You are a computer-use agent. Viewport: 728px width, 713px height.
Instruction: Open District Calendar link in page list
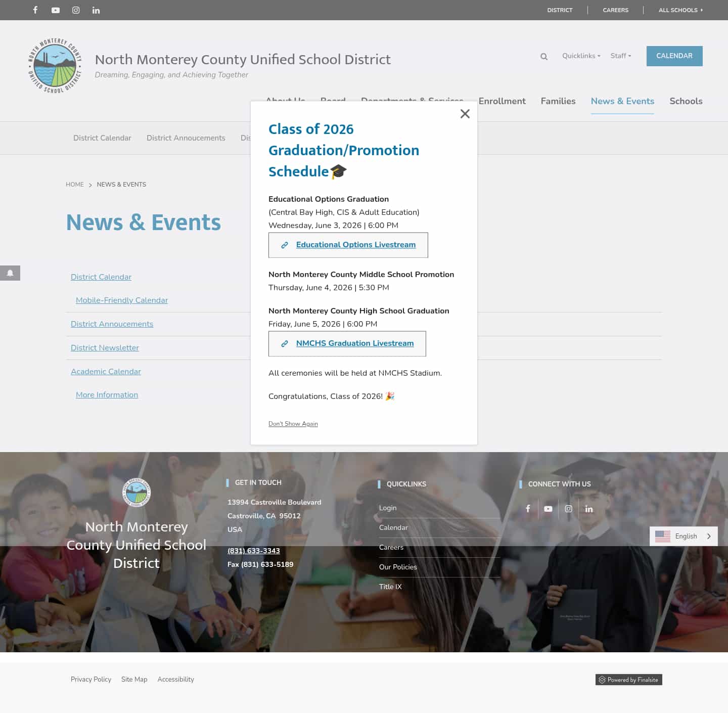[101, 277]
